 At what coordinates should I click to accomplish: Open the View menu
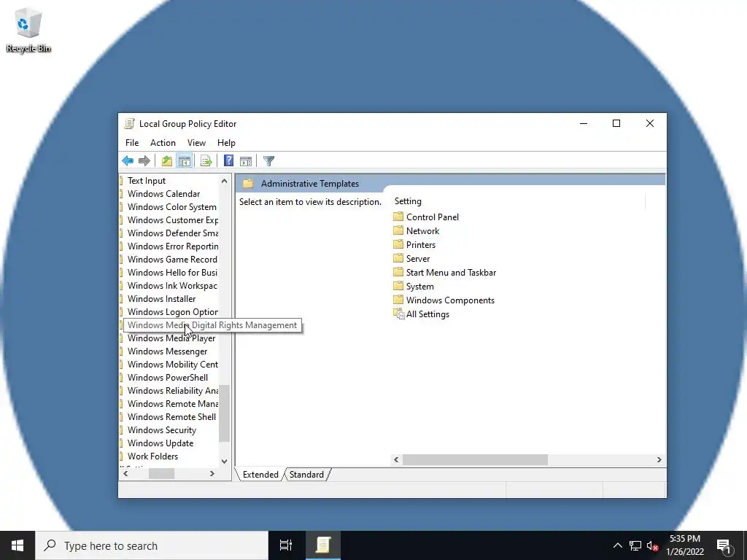point(196,143)
